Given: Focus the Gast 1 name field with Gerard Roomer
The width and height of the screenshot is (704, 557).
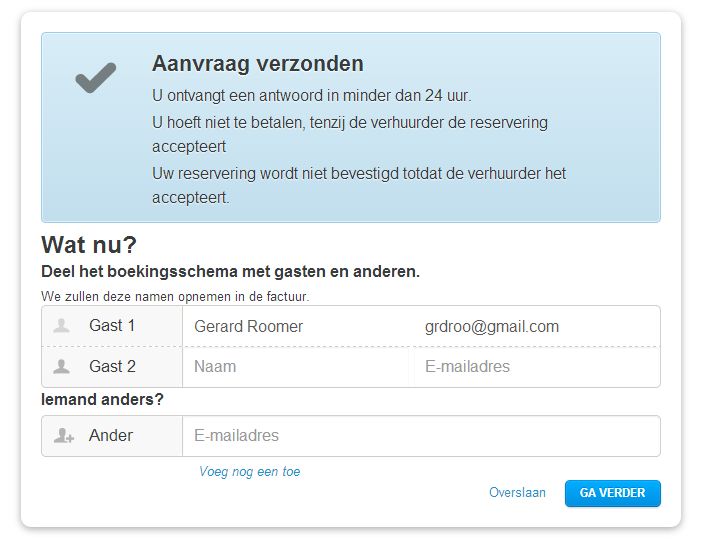Looking at the screenshot, I should pos(296,326).
